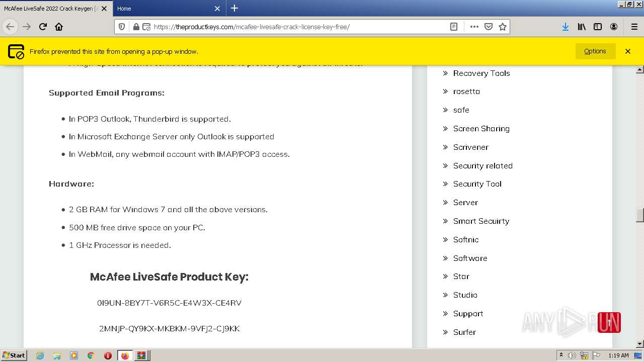Screen dimensions: 644x362
Task: Open the rosetta category link
Action: (466, 92)
